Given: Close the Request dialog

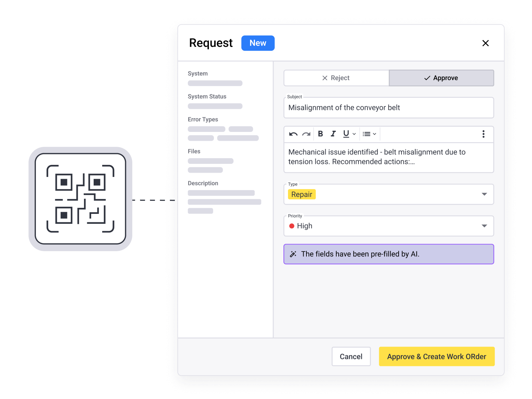Looking at the screenshot, I should pos(486,43).
